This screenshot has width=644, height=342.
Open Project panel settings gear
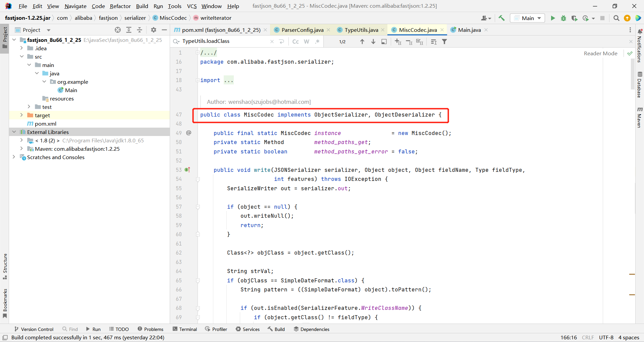coord(154,30)
